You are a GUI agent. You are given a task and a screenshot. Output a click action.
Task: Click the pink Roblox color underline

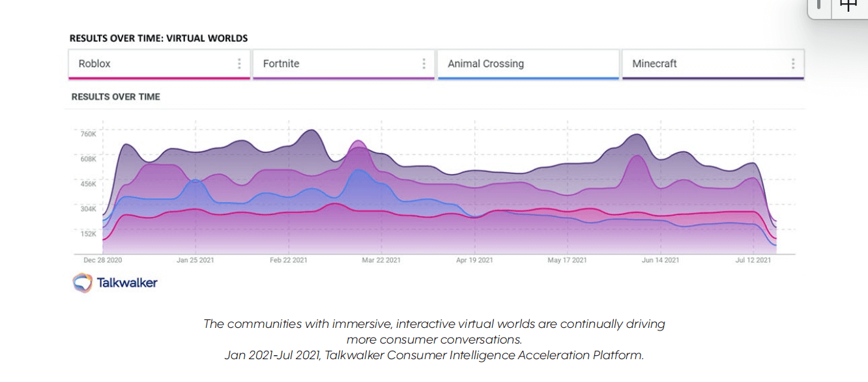159,78
